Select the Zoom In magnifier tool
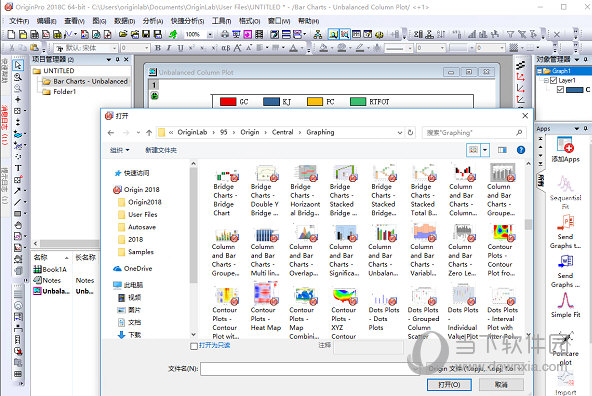The width and height of the screenshot is (592, 396). pyautogui.click(x=18, y=77)
